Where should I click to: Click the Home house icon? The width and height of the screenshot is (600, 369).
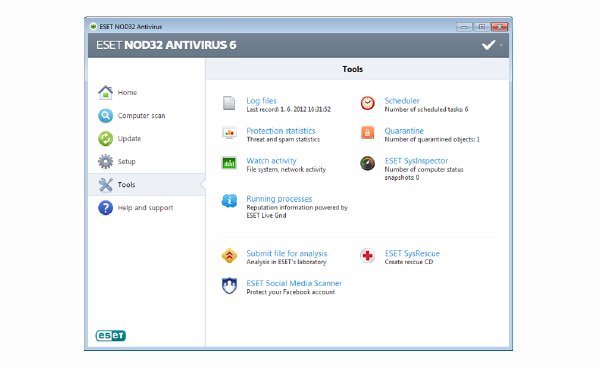point(105,92)
